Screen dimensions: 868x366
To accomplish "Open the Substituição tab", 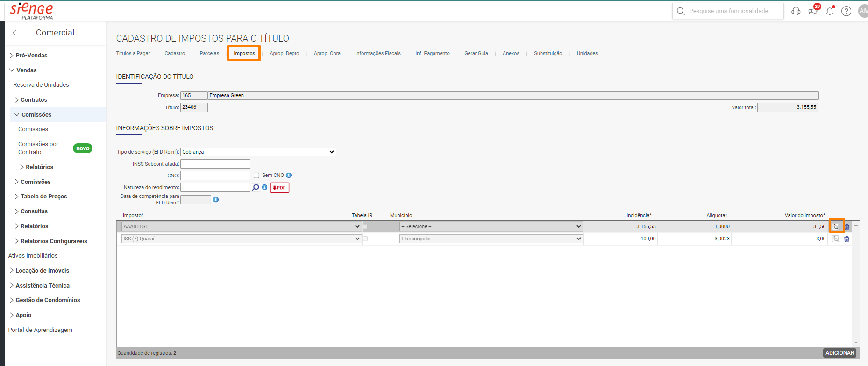I will tap(548, 54).
